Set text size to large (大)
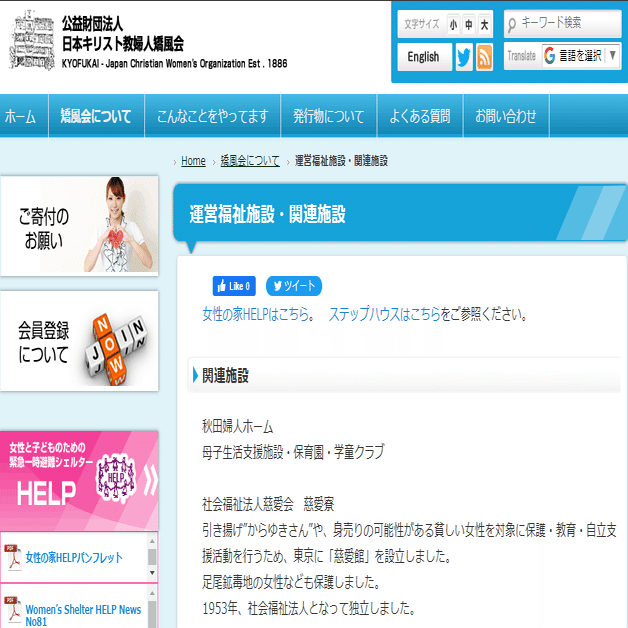 484,25
